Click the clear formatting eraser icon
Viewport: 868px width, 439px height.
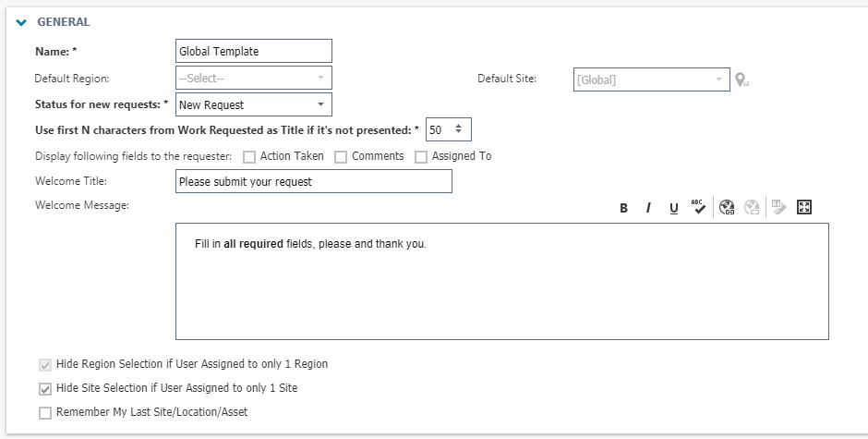[x=778, y=207]
